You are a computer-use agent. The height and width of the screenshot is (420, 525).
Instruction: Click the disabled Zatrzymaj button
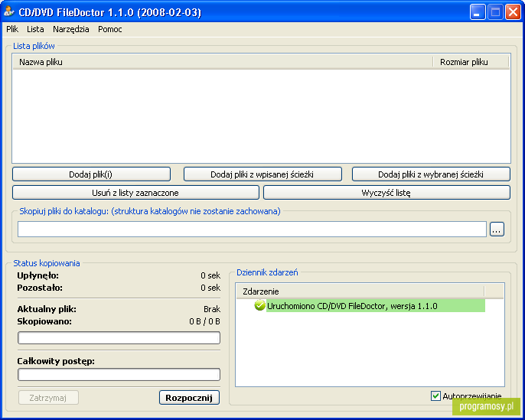coord(48,398)
